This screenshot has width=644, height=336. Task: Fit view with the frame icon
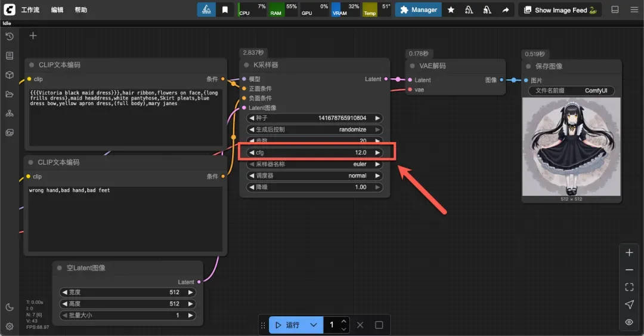629,287
